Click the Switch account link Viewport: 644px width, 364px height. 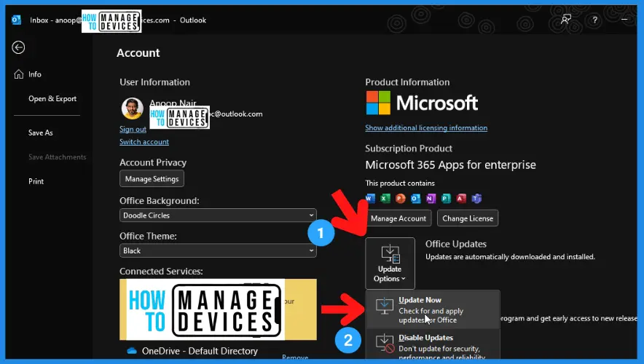(x=144, y=141)
